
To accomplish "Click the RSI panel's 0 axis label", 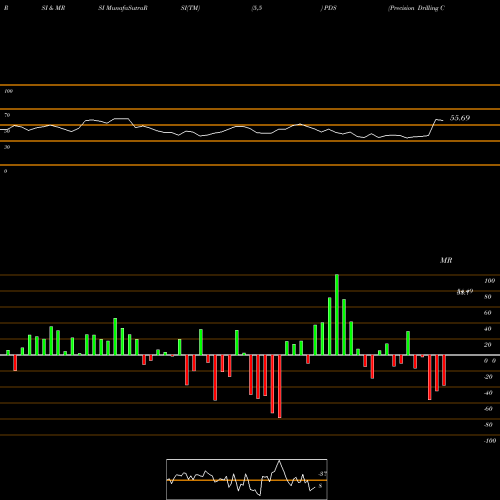I will pyautogui.click(x=6, y=171).
